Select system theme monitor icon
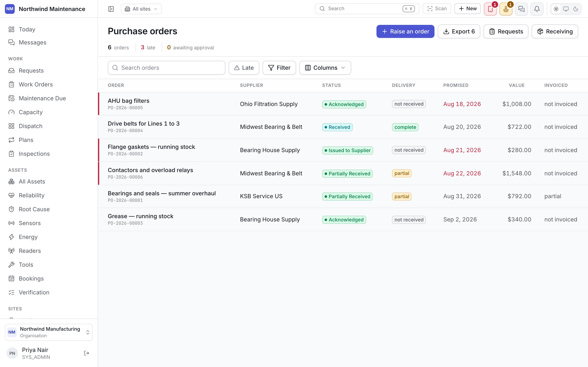This screenshot has height=367, width=588. (566, 9)
